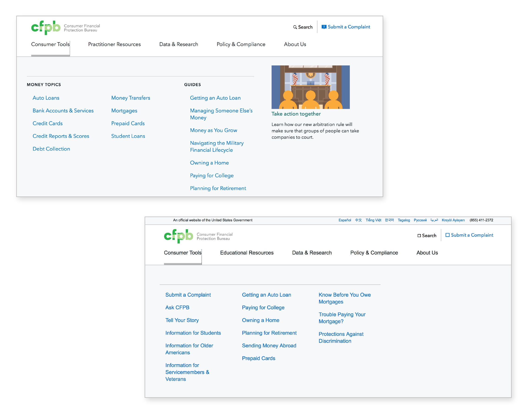The height and width of the screenshot is (416, 532).
Task: Open Information for Servicemembers & Veterans link
Action: click(x=187, y=372)
